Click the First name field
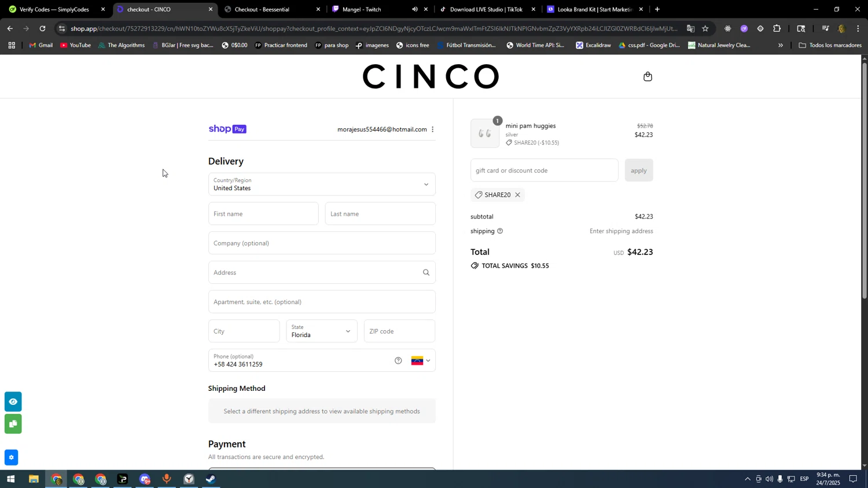The image size is (868, 488). [263, 214]
